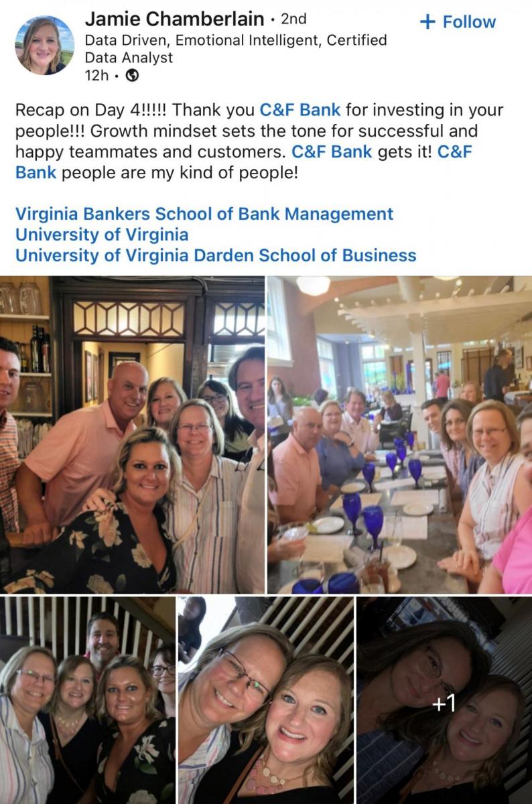Open the C&F Bank mention before 'gets it!'

[x=332, y=151]
